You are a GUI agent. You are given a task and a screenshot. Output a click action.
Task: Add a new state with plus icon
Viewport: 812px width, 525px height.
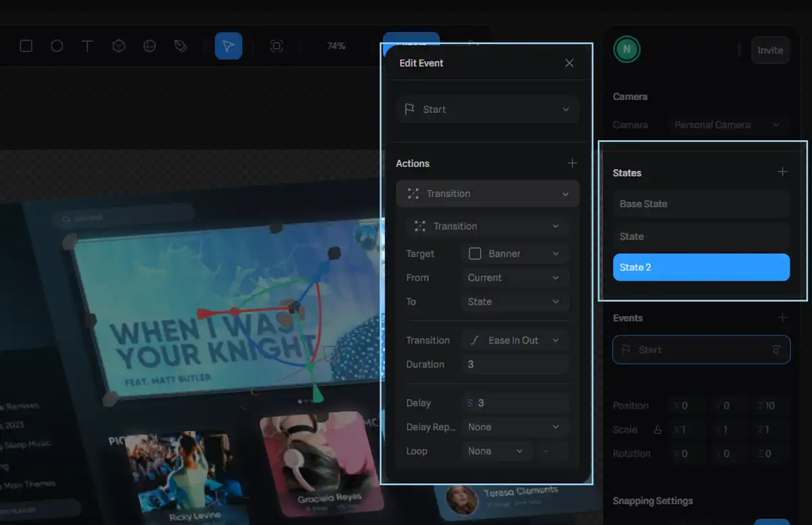(782, 172)
